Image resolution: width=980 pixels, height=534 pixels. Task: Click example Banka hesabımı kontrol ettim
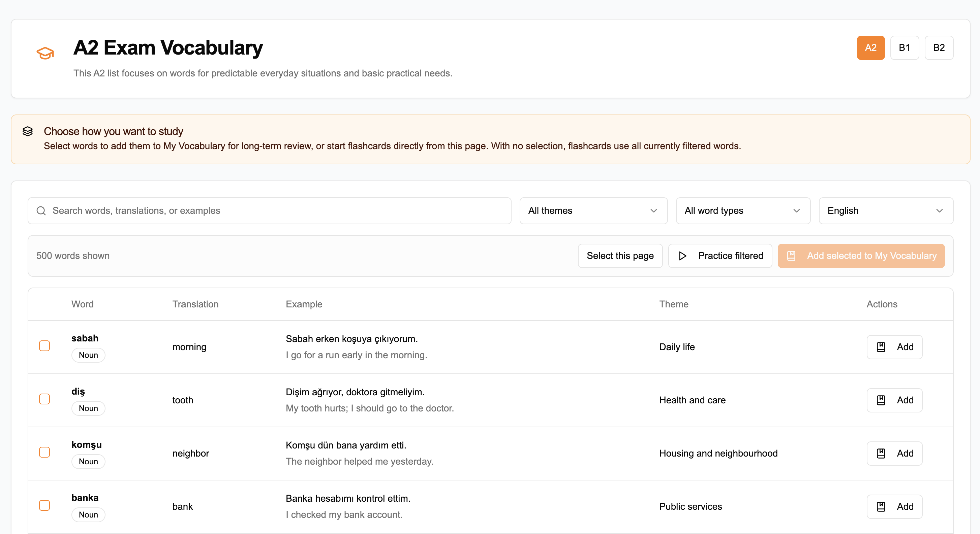348,498
